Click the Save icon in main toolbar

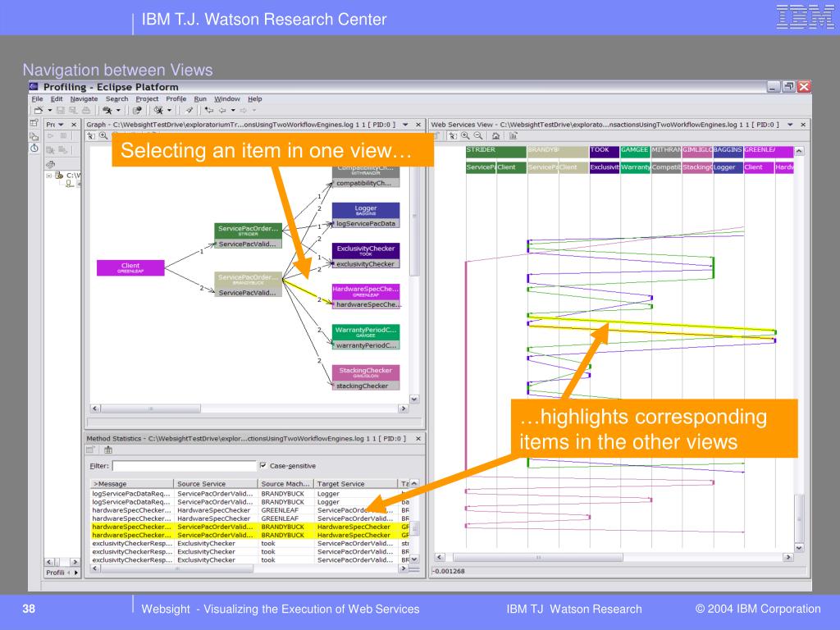pos(61,111)
